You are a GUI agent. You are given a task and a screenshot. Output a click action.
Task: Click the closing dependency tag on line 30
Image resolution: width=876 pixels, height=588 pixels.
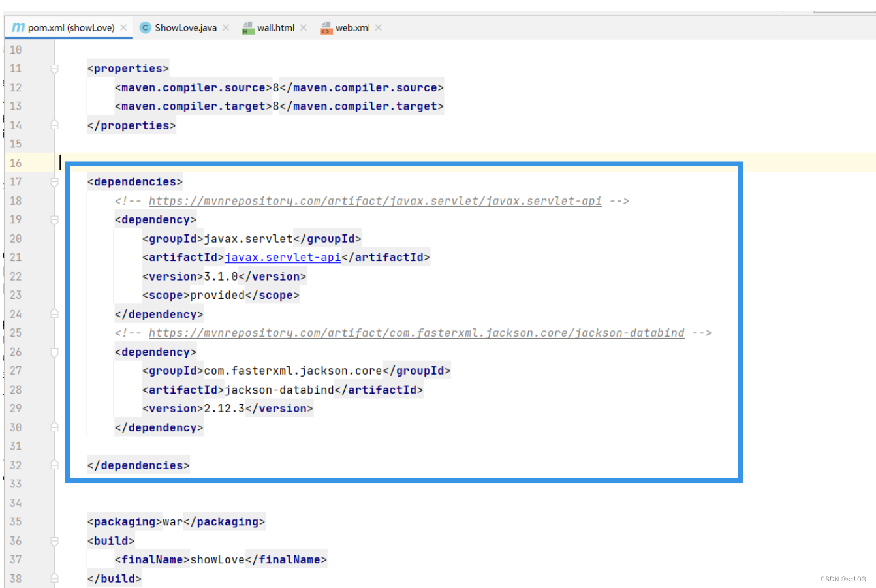click(x=159, y=427)
